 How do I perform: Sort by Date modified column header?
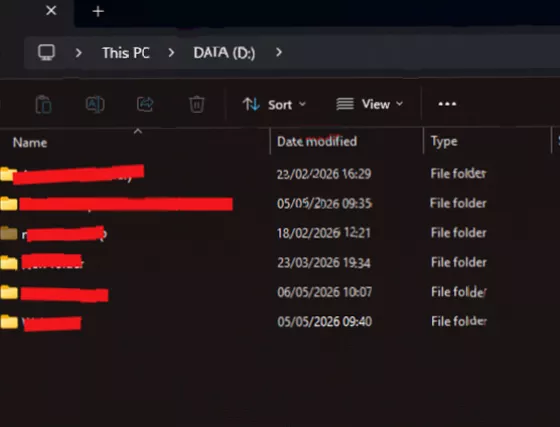[x=317, y=141]
